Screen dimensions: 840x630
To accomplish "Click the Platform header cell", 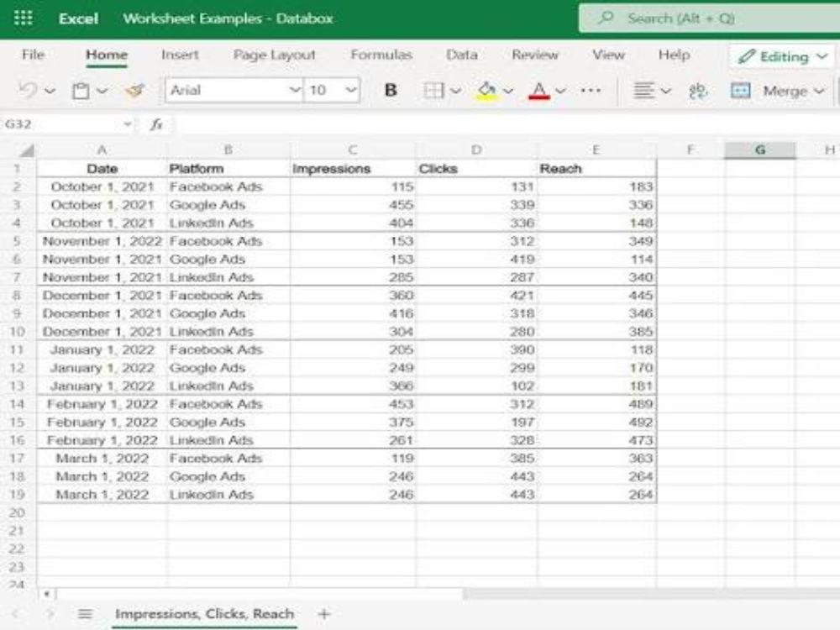I will 228,169.
